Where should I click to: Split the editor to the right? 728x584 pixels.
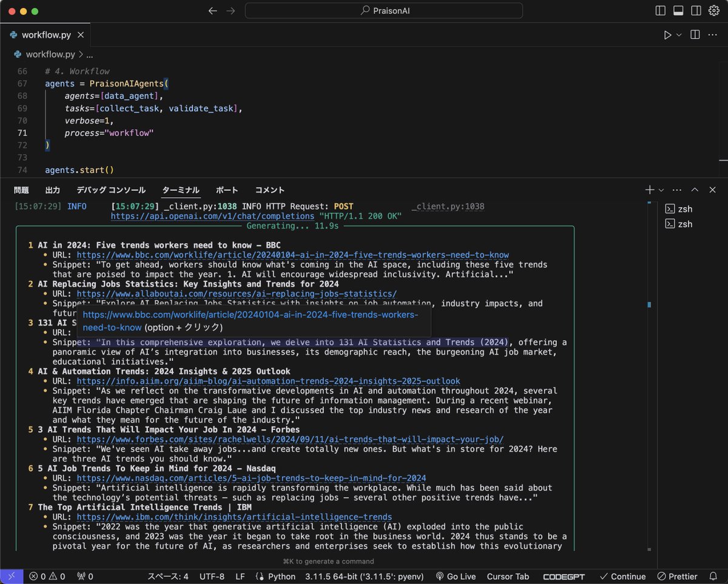tap(695, 35)
